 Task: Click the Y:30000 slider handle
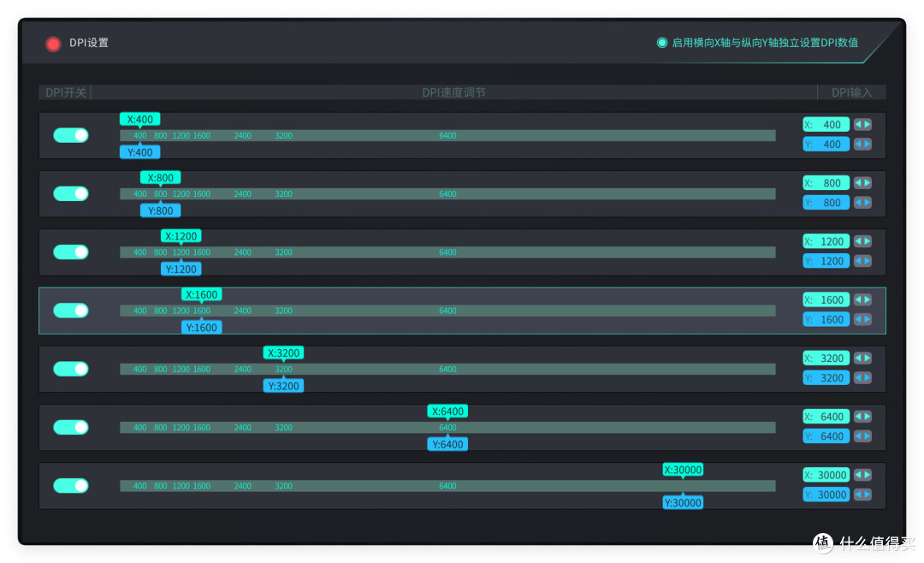tap(683, 502)
